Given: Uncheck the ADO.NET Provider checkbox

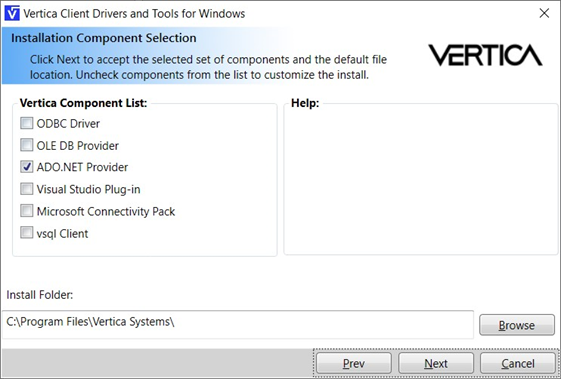Looking at the screenshot, I should point(26,166).
